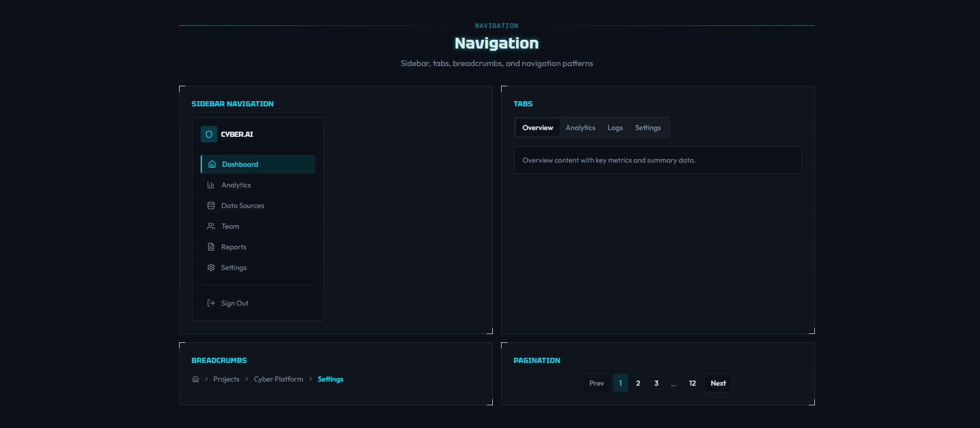Jump to page 12 in pagination
This screenshot has width=980, height=428.
693,383
